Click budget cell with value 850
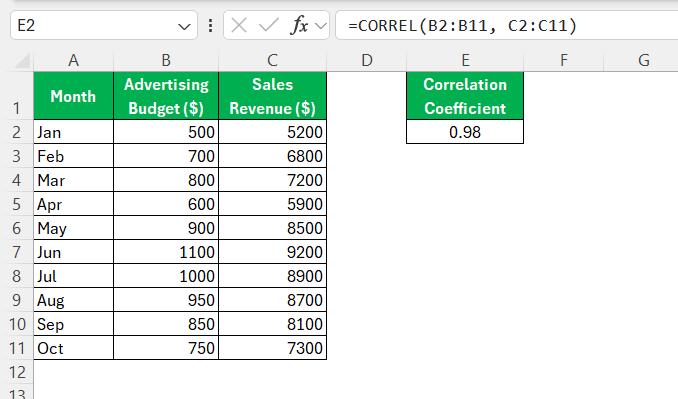Screen dimensions: 678x399 [166, 324]
